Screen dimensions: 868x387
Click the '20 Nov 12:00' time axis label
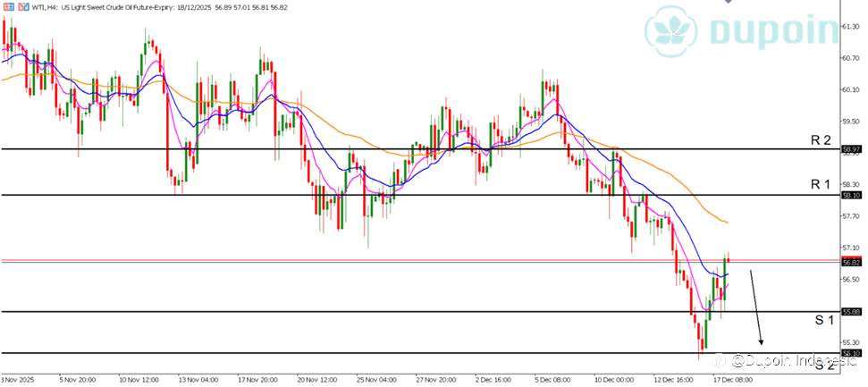coord(316,381)
